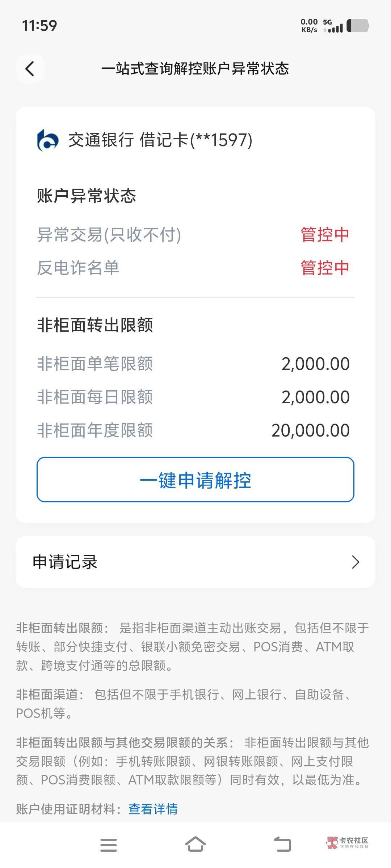Open the 申请记录 row
Viewport: 391px width, 868px height.
[195, 562]
